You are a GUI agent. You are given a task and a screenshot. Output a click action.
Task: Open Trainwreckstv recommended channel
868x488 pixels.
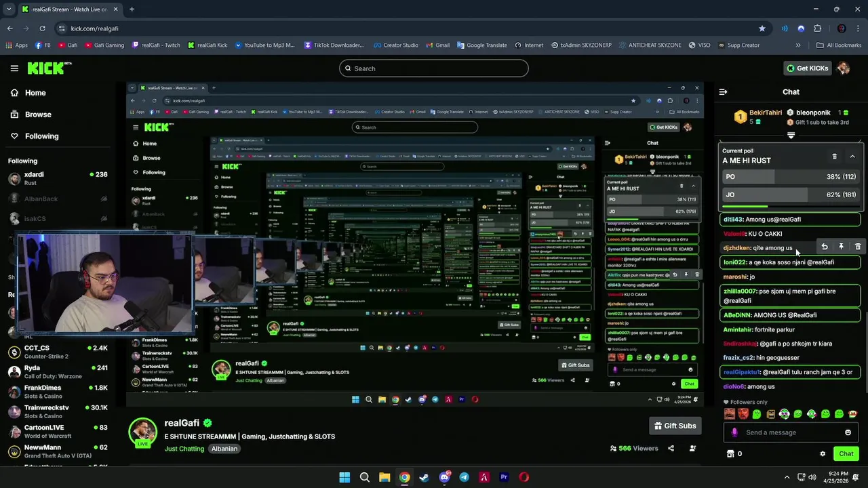[58, 411]
